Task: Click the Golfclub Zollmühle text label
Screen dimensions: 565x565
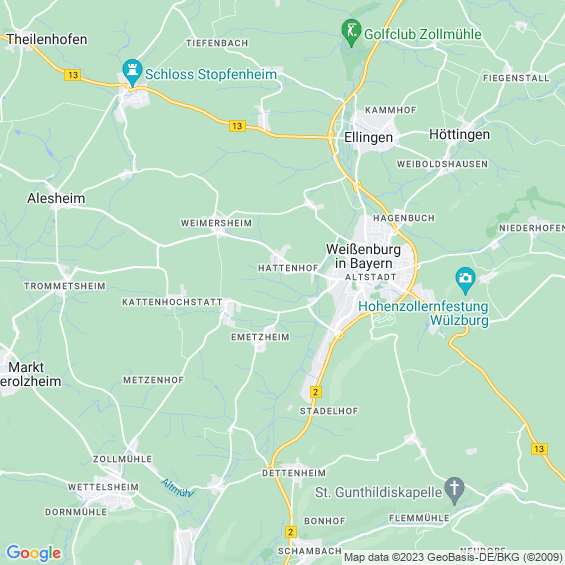Action: click(x=423, y=34)
